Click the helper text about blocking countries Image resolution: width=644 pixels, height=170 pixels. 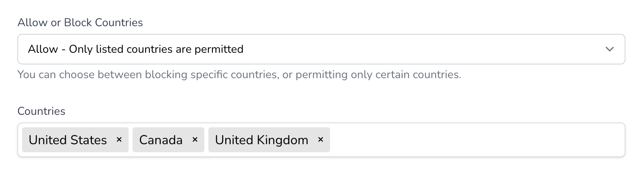[239, 75]
